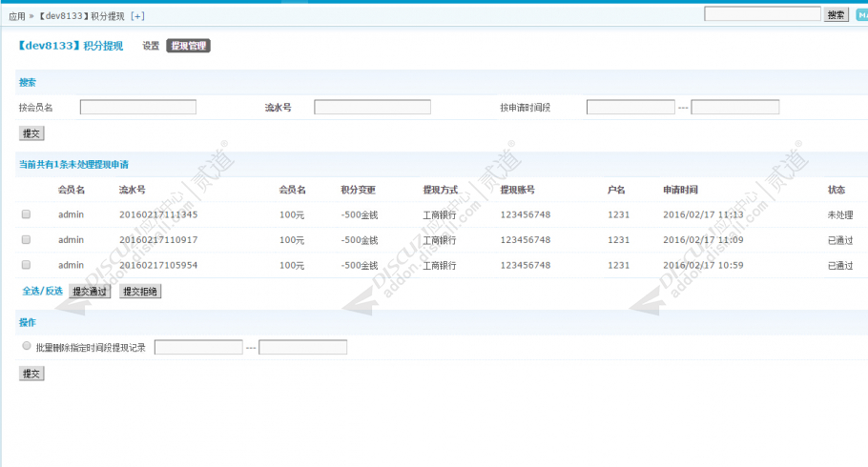Click admin in row 20160217111345
868x467 pixels.
(71, 214)
